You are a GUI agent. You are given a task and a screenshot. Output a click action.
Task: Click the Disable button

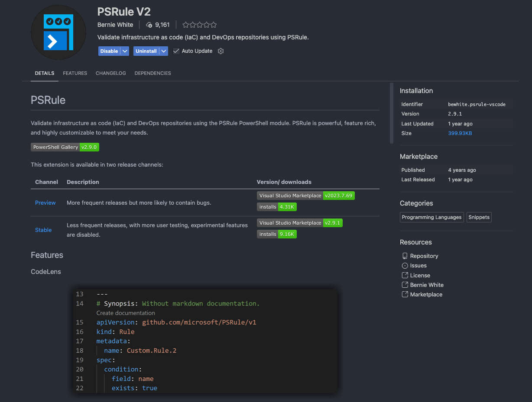tap(109, 51)
